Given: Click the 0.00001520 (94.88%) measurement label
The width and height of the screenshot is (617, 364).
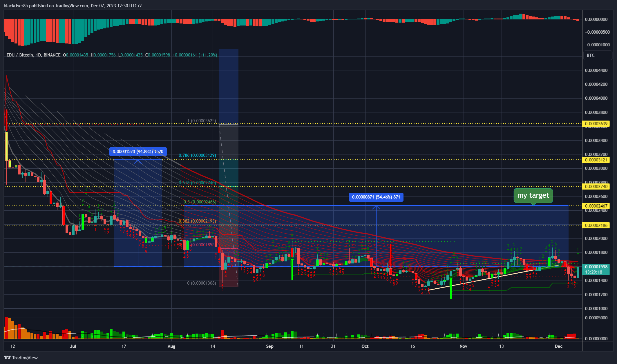Looking at the screenshot, I should coord(138,152).
